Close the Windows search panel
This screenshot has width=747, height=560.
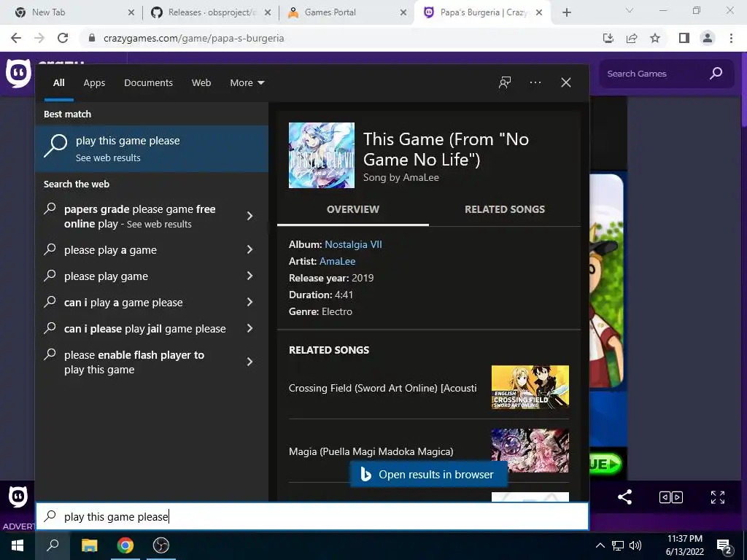coord(565,82)
